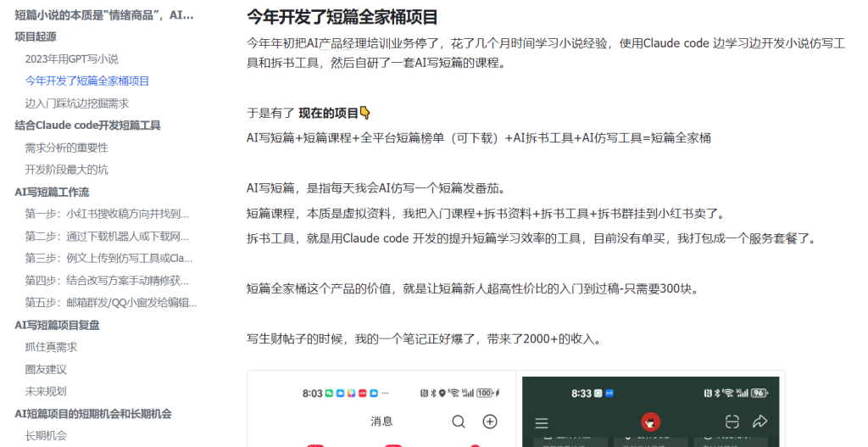
Task: Open AI写短篇工作流 outline heading
Action: [x=52, y=193]
